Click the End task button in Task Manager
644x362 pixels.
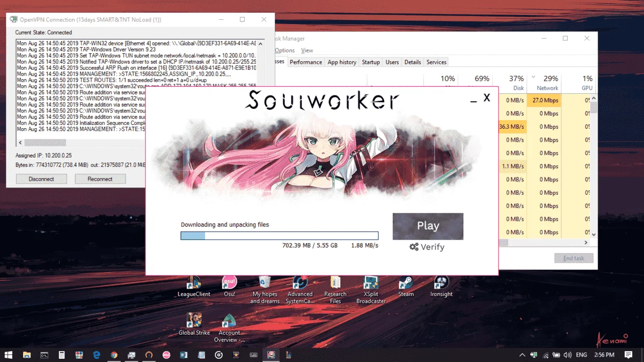pyautogui.click(x=574, y=258)
